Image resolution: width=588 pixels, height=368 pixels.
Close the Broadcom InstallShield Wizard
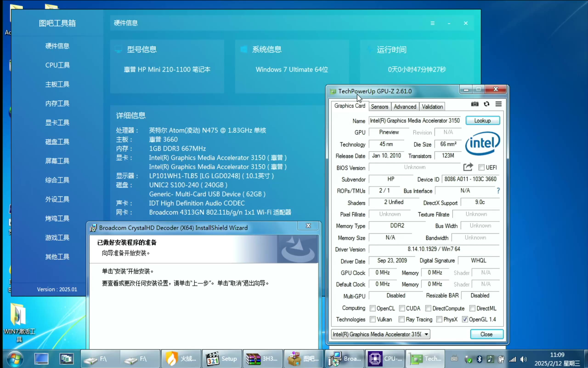(x=308, y=226)
